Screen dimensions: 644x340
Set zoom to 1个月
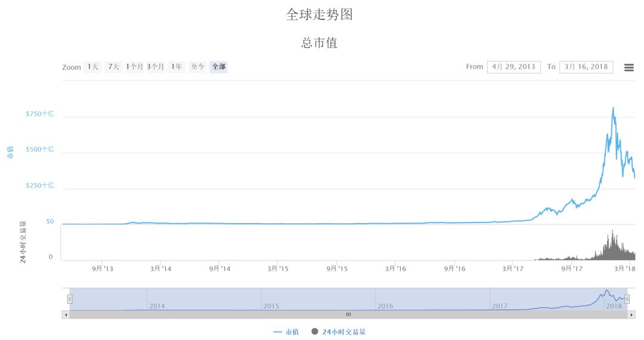(134, 67)
